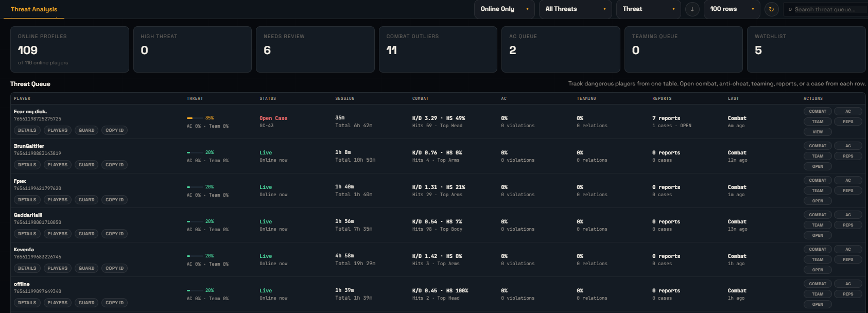Screen dimensions: 868x313
Task: Open the Online Only dropdown
Action: coord(505,9)
